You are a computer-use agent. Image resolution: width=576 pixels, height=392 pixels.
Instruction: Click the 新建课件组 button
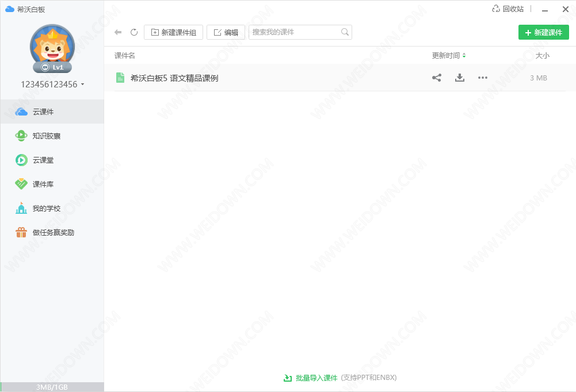coord(173,33)
